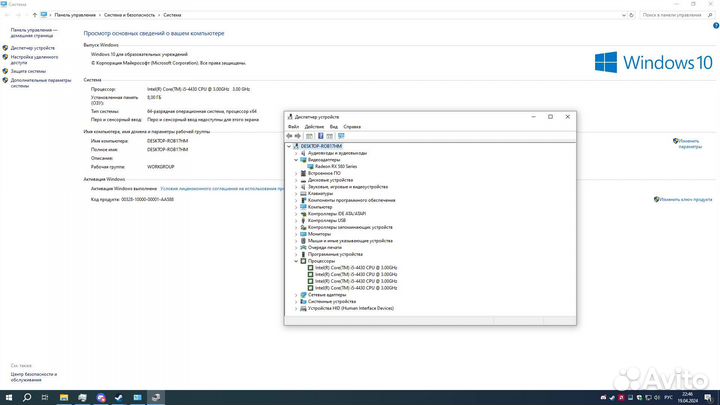Open address bar history dropdown arrow
720x405 pixels.
[x=624, y=15]
